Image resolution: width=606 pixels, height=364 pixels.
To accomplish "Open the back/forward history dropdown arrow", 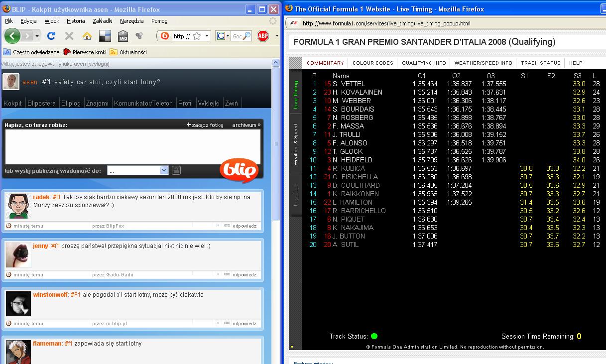I will 38,36.
